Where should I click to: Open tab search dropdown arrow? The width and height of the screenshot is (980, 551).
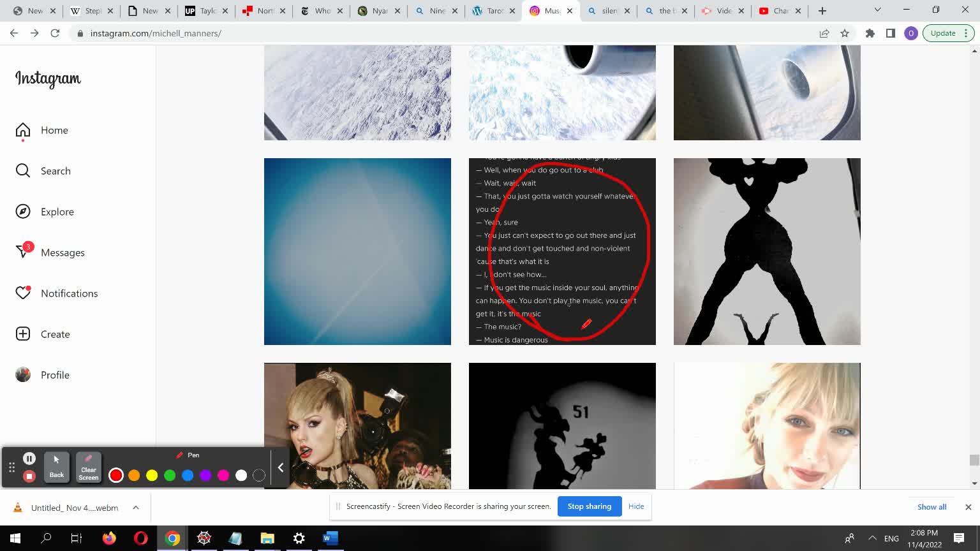(877, 10)
